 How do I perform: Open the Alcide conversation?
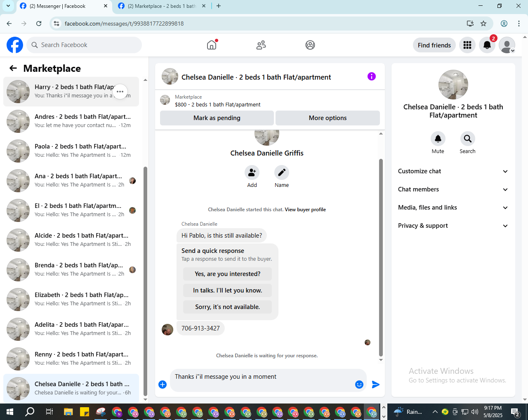click(x=71, y=240)
